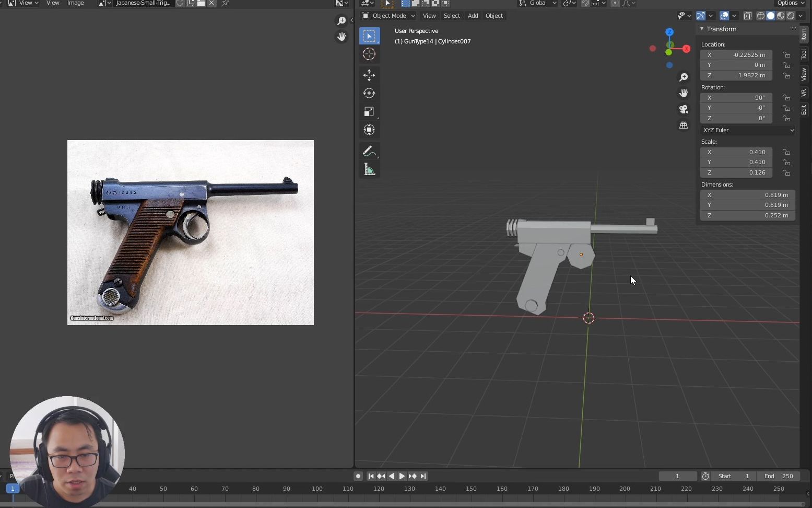Toggle the camera view icon
This screenshot has height=508, width=812.
[684, 109]
